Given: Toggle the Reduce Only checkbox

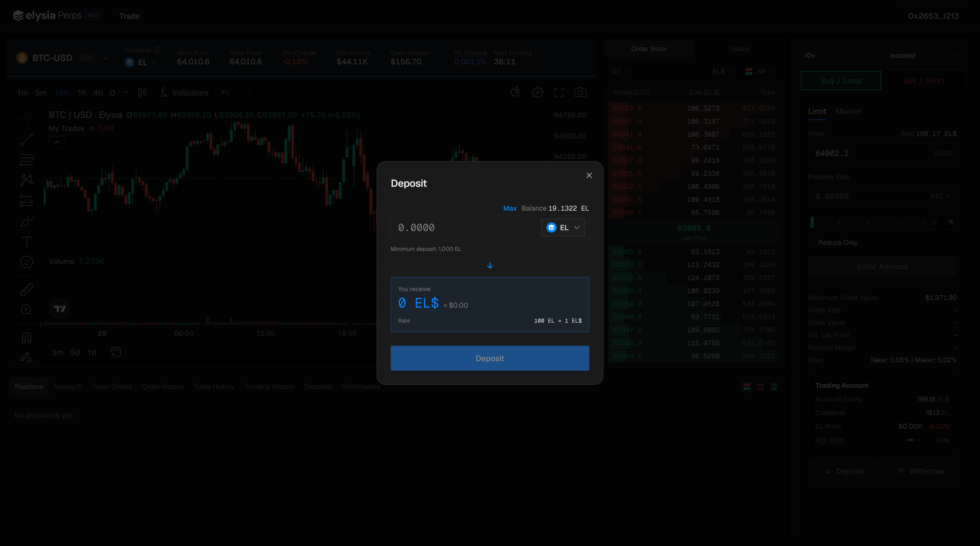Looking at the screenshot, I should (812, 243).
